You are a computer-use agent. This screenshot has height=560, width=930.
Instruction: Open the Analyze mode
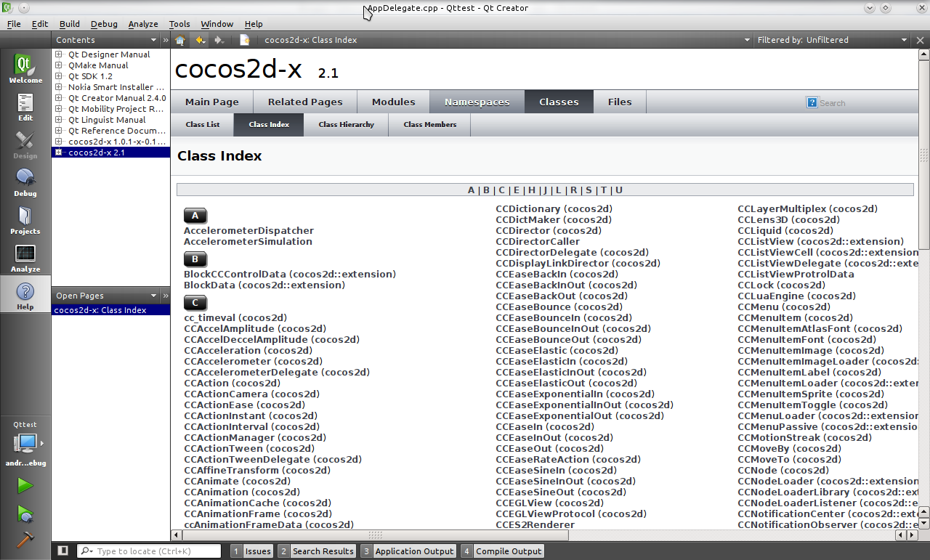coord(25,258)
